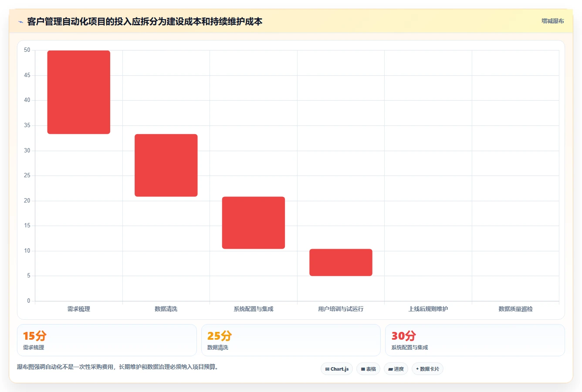Viewport: 582px width, 392px height.
Task: Click the red 系统配置与集成 waterfall bar
Action: click(254, 223)
